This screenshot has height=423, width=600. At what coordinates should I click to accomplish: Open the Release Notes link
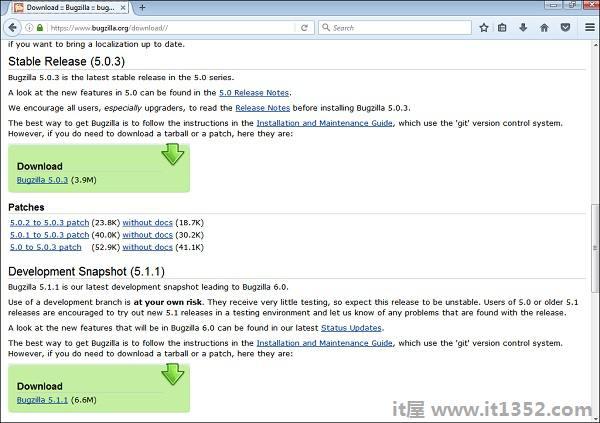click(262, 108)
